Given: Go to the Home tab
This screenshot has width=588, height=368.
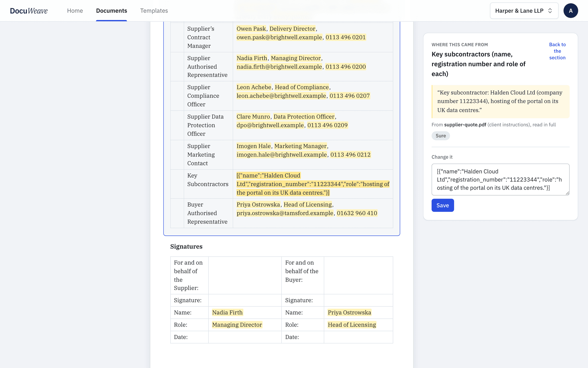Looking at the screenshot, I should (x=75, y=11).
